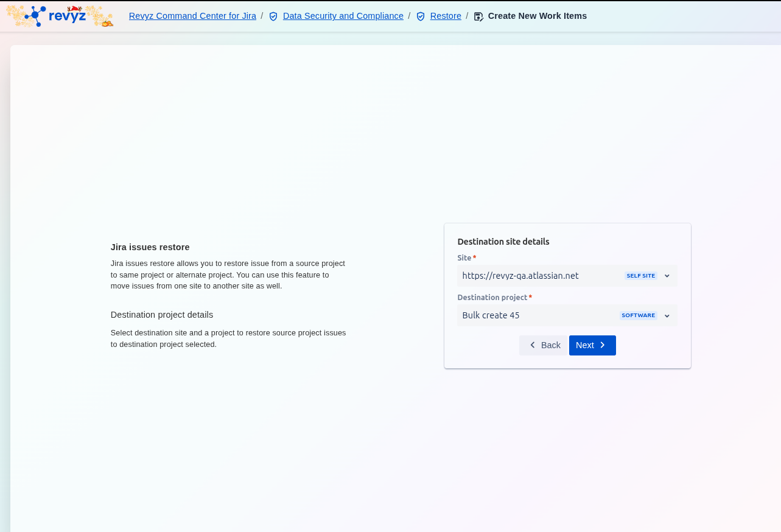Click Create New Work Items breadcrumb text
This screenshot has height=532, width=781.
537,16
